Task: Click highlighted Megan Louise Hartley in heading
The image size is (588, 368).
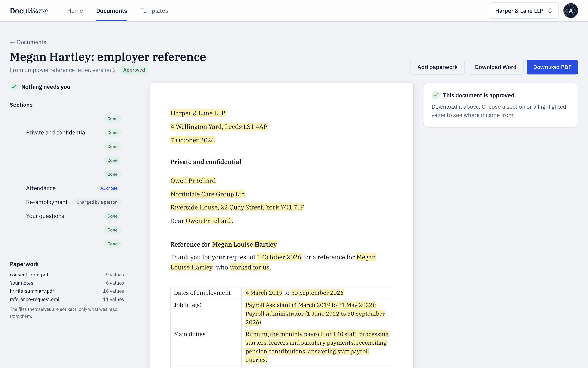Action: [x=245, y=244]
